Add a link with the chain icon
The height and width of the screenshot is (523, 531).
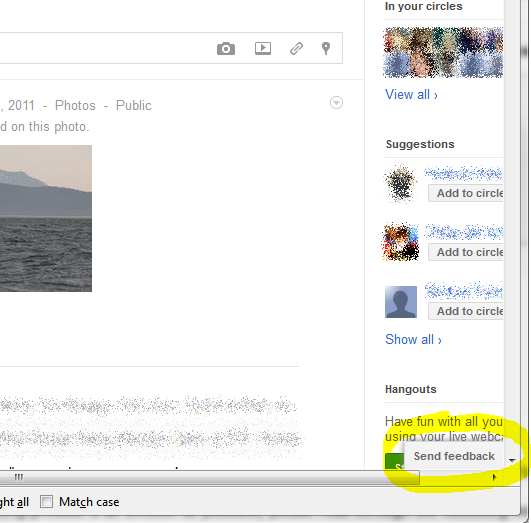pos(296,48)
